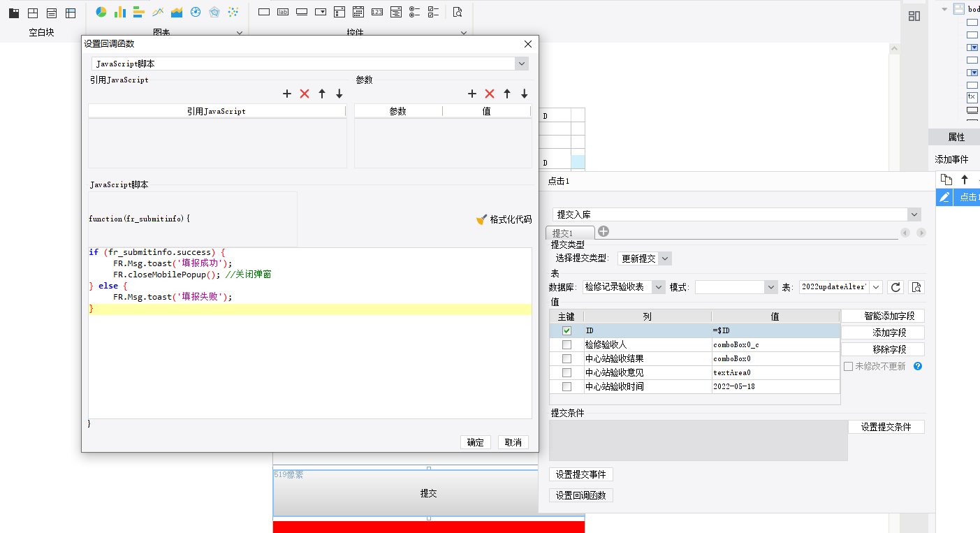Click 格式化代码 format code button
This screenshot has width=980, height=533.
(x=504, y=219)
